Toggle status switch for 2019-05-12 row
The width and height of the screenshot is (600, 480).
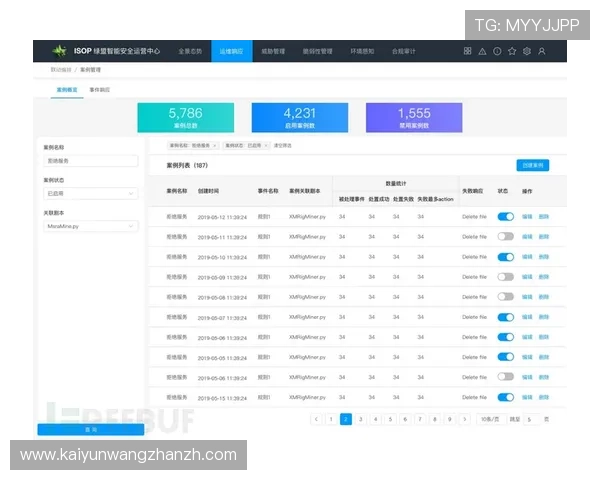coord(505,216)
